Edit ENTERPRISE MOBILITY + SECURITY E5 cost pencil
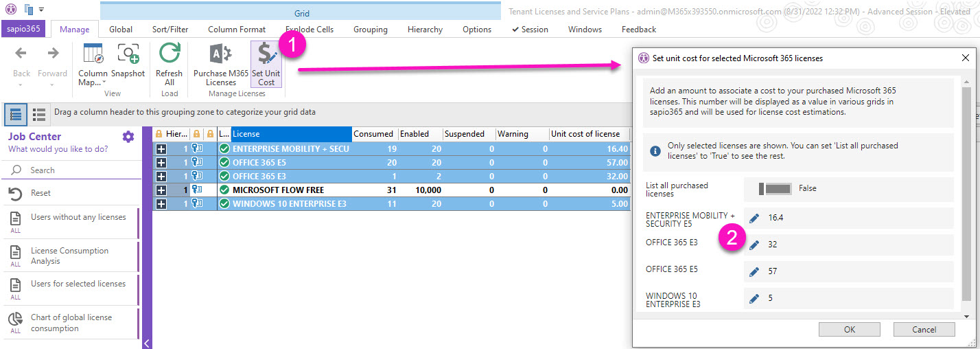 pos(754,218)
